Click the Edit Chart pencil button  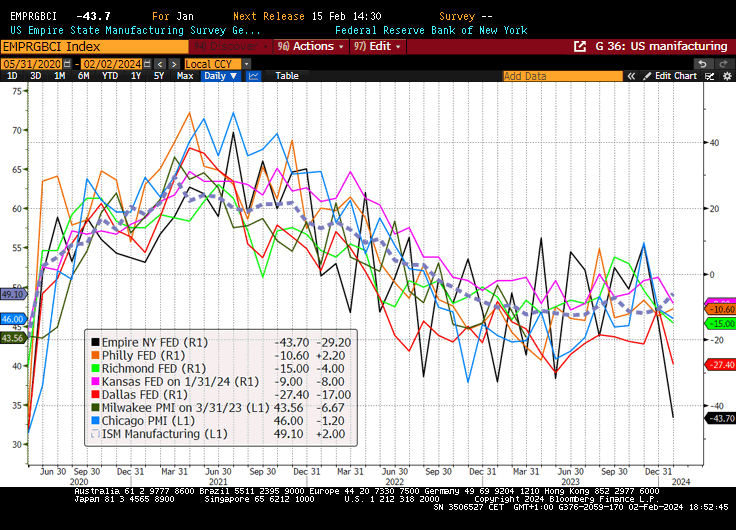[x=670, y=76]
